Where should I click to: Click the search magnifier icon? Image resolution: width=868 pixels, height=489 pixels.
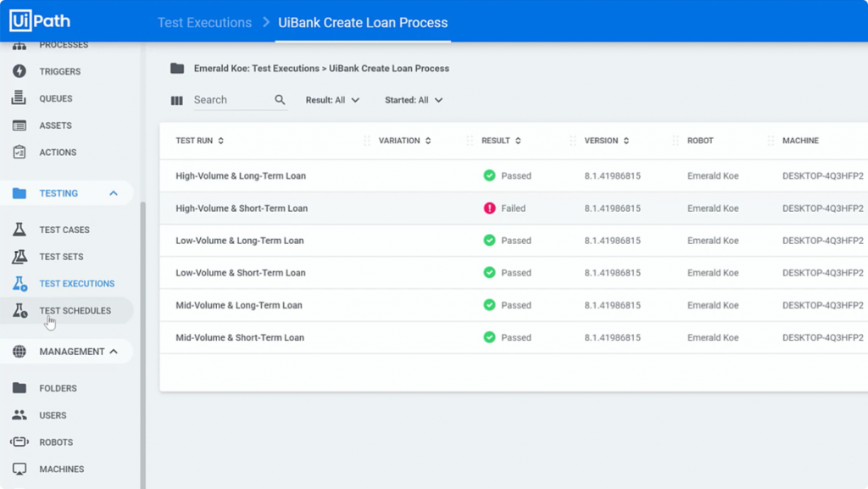[280, 99]
